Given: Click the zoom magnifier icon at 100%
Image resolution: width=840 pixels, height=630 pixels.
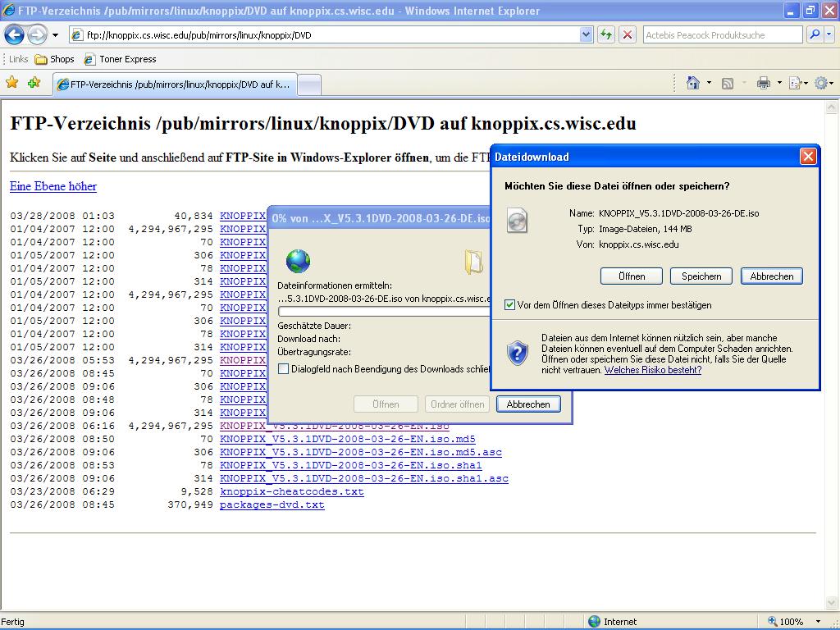Looking at the screenshot, I should [x=772, y=622].
